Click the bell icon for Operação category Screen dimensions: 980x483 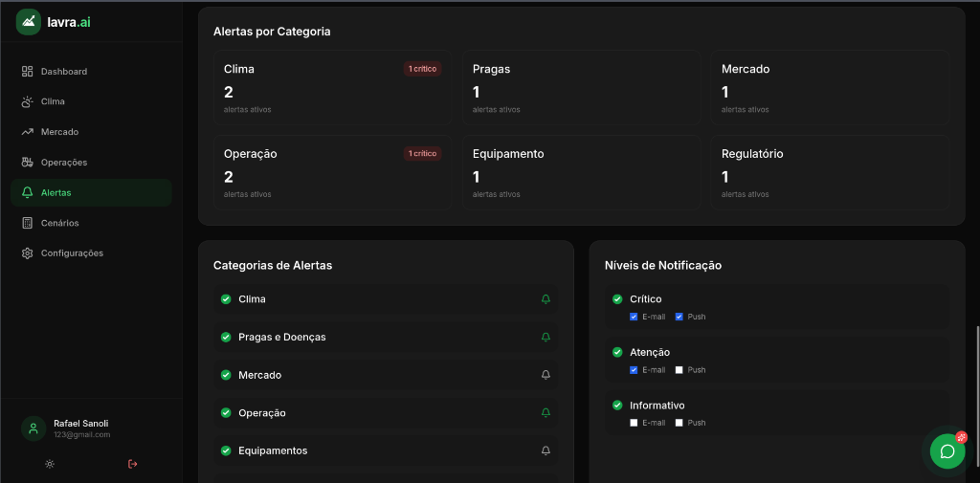coord(546,413)
